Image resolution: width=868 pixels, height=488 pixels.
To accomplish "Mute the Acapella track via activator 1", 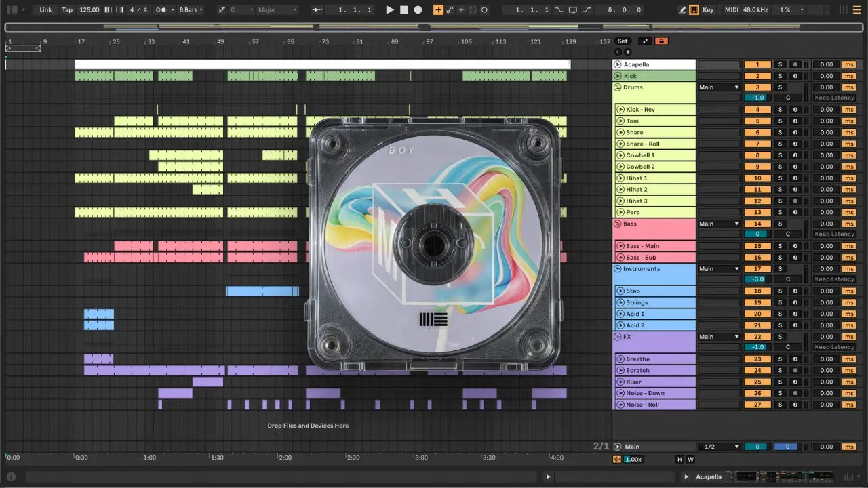I will point(757,64).
